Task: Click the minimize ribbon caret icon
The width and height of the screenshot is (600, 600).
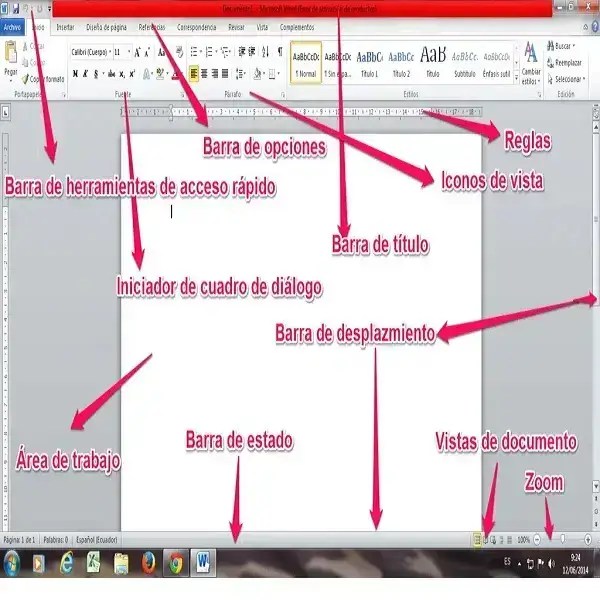Action: point(585,27)
